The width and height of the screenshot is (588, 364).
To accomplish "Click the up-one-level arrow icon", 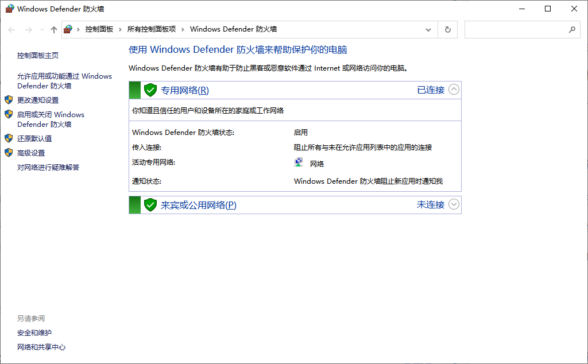I will click(x=54, y=29).
